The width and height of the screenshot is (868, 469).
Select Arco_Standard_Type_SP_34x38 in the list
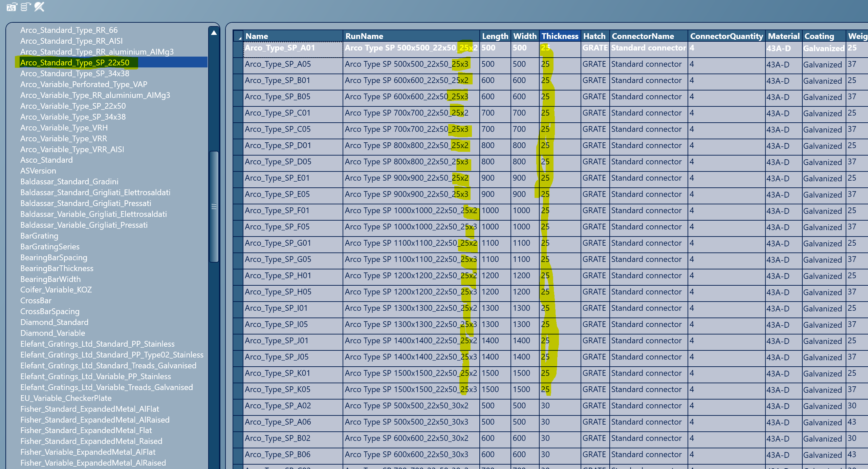74,74
